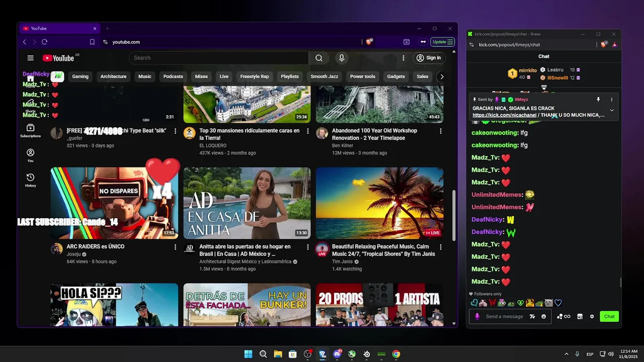Bookmark the youtube.com page
The width and height of the screenshot is (644, 362).
(92, 42)
